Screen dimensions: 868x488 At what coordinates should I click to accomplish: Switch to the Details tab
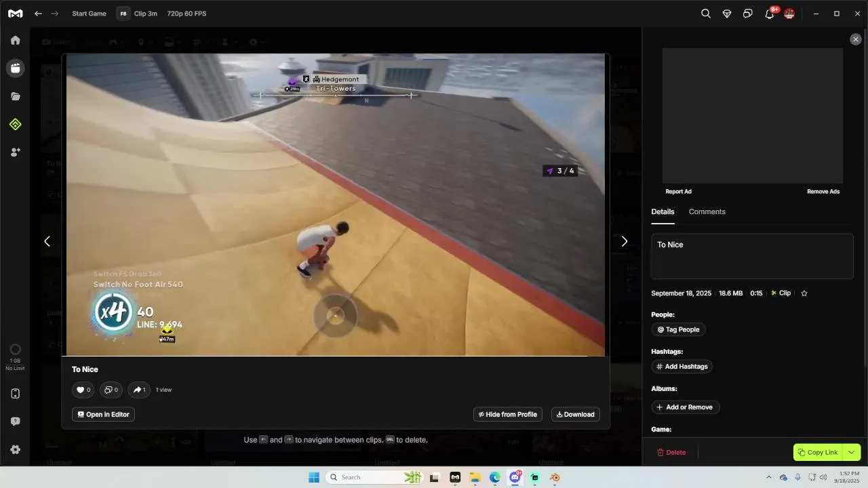coord(663,211)
